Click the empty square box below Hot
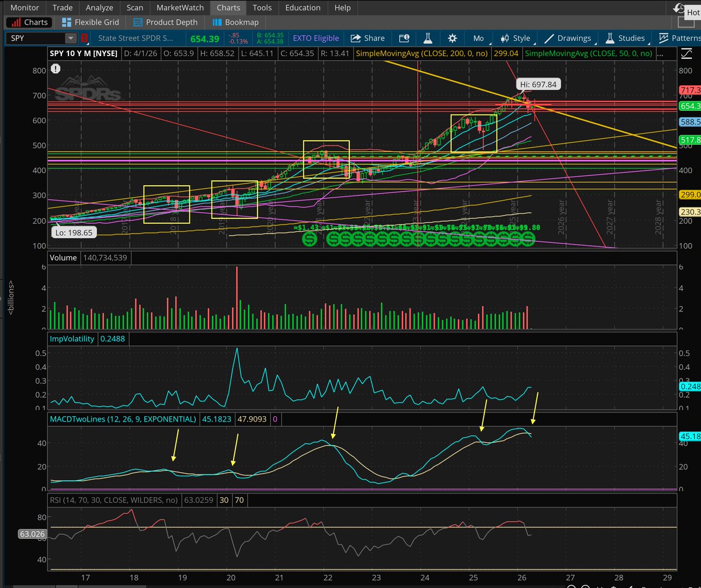 pos(686,22)
